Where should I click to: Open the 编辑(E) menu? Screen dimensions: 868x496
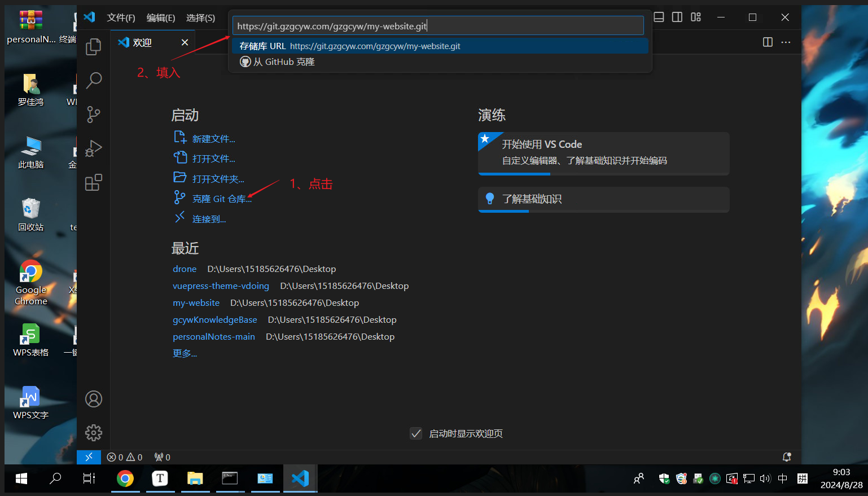pos(161,17)
